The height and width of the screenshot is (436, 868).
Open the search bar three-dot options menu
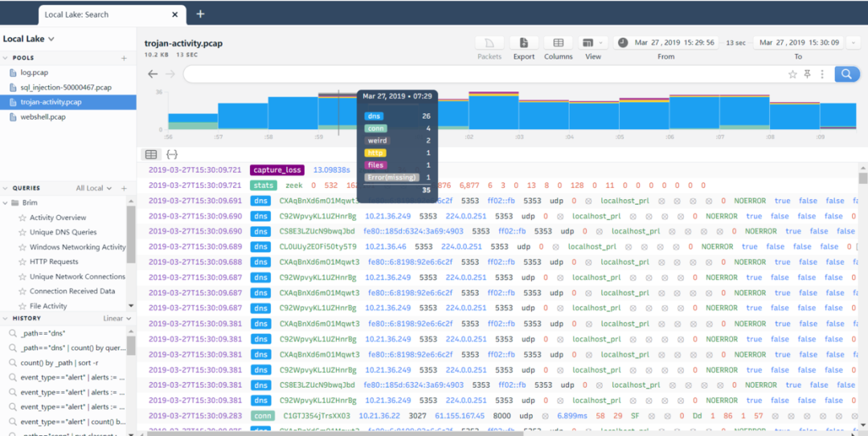822,74
